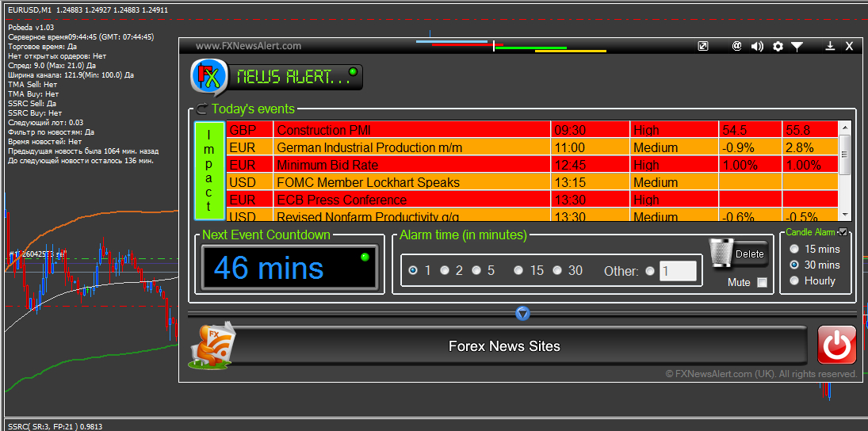Open the event filter funnel icon

click(797, 47)
